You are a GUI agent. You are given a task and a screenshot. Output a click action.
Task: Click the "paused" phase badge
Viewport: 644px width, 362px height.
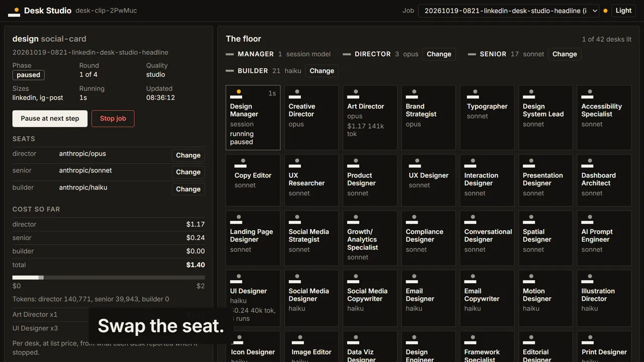[x=29, y=75]
